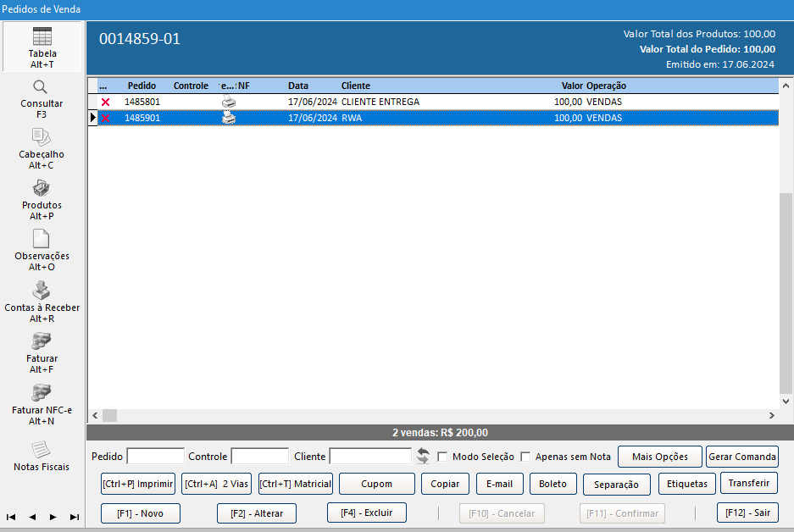Click the Boleto button
This screenshot has width=794, height=532.
point(553,484)
